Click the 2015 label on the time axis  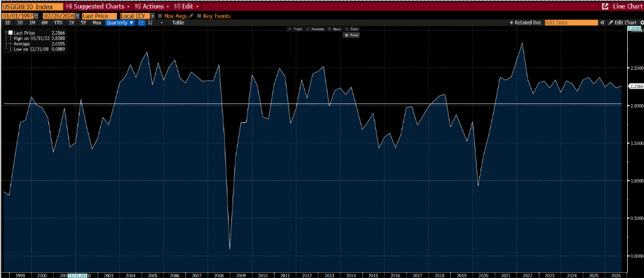point(373,275)
